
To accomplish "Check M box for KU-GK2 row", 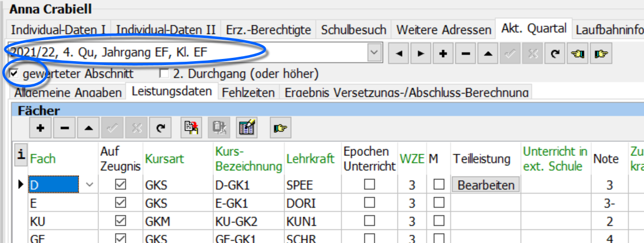I will click(x=439, y=222).
